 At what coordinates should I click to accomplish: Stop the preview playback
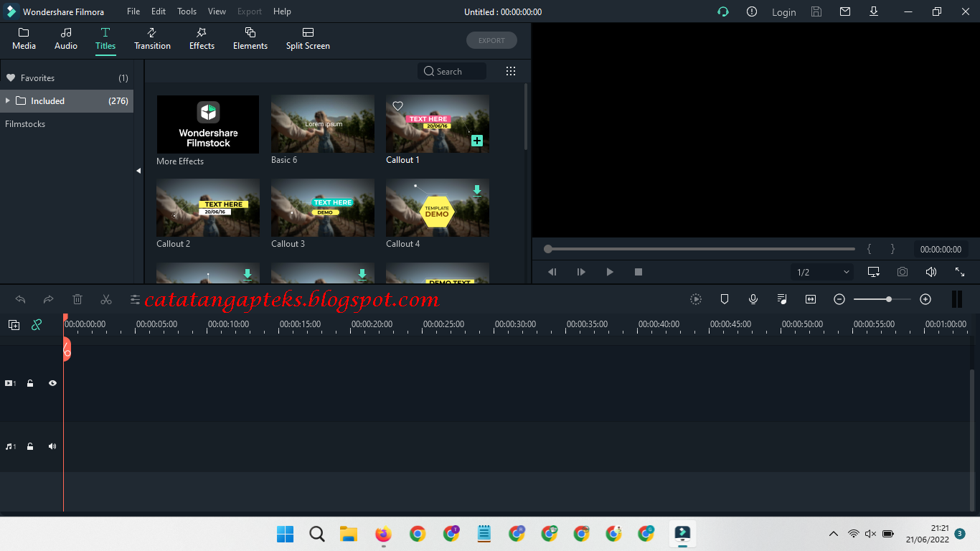[x=639, y=272]
